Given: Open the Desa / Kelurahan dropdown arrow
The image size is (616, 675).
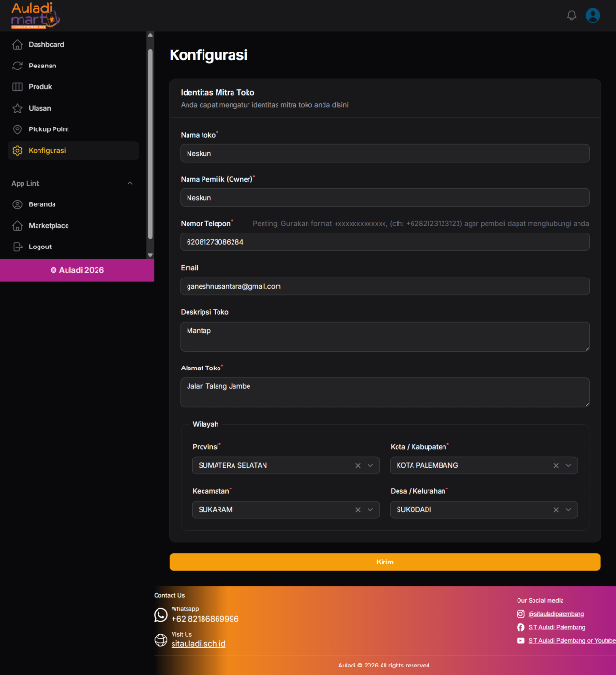Looking at the screenshot, I should (568, 510).
